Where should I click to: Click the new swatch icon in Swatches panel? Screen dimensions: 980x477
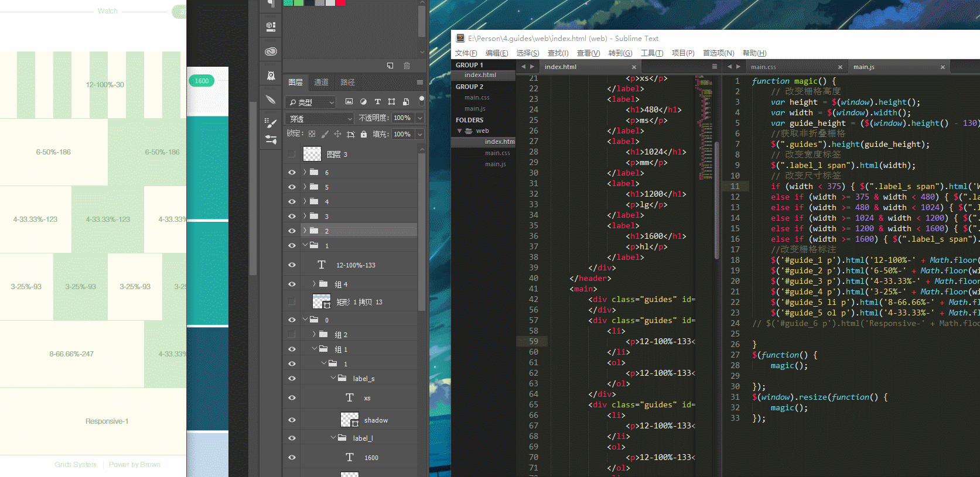pyautogui.click(x=390, y=66)
